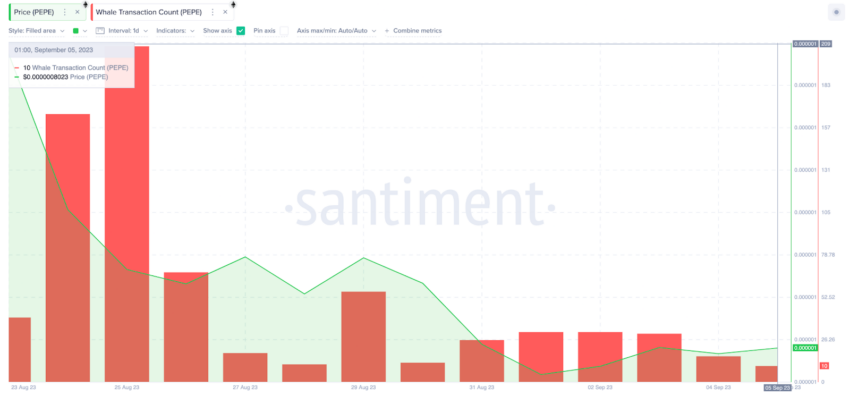Click the interval calendar icon

(100, 31)
